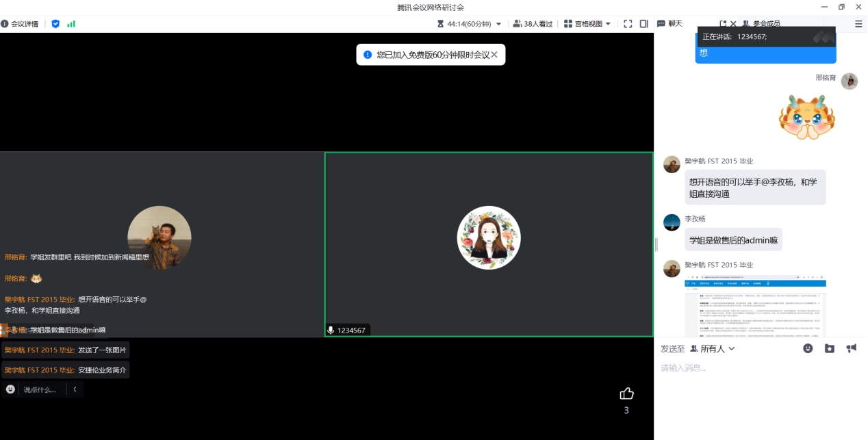
Task: Enter fullscreen mode with the expand icon
Action: pos(628,24)
